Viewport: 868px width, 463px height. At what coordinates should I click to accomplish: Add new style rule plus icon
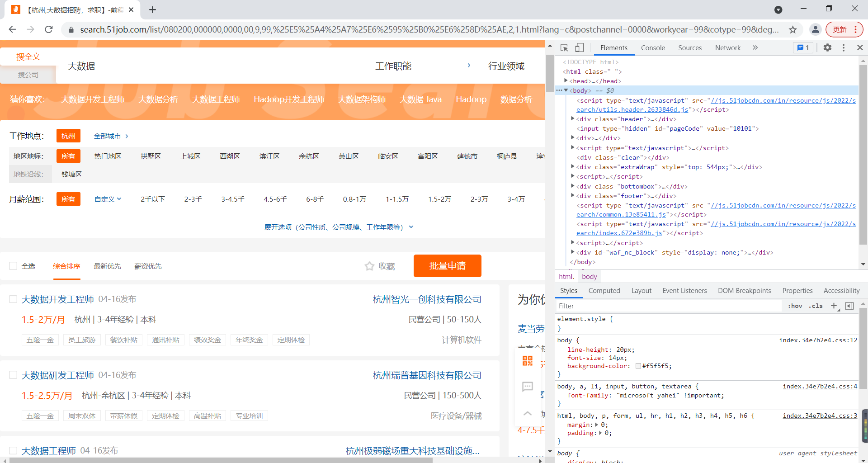(x=834, y=306)
